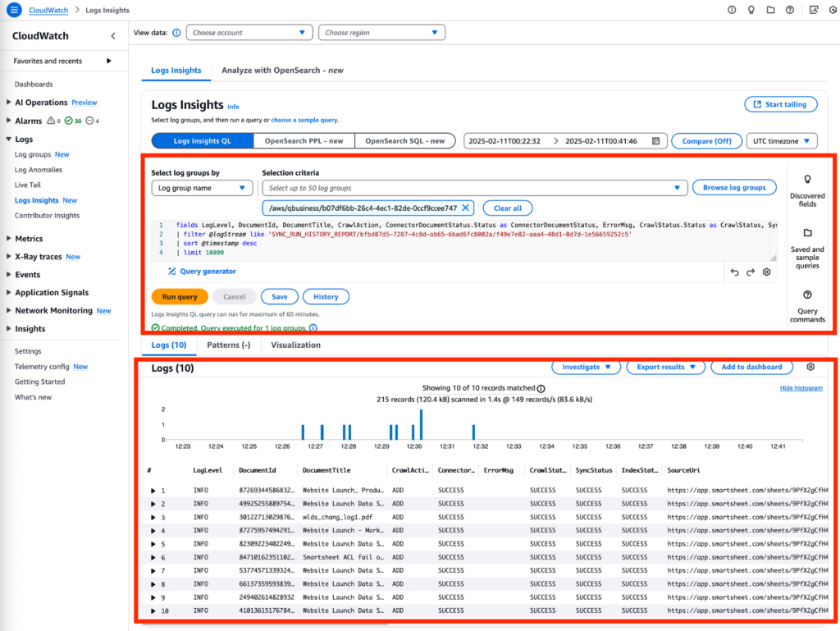Collapse the CloudWatch sidebar
The width and height of the screenshot is (840, 631).
click(x=113, y=36)
